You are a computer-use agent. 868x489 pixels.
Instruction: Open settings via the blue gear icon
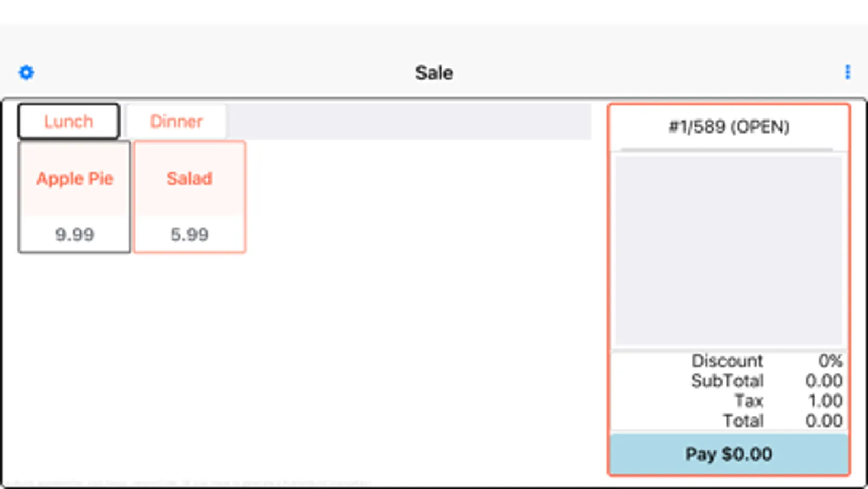pyautogui.click(x=26, y=72)
